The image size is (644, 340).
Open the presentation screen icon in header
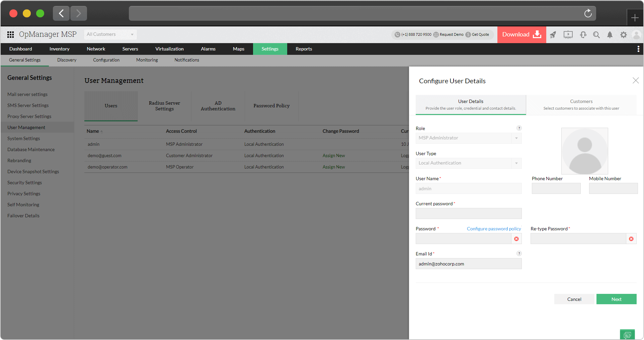tap(568, 34)
